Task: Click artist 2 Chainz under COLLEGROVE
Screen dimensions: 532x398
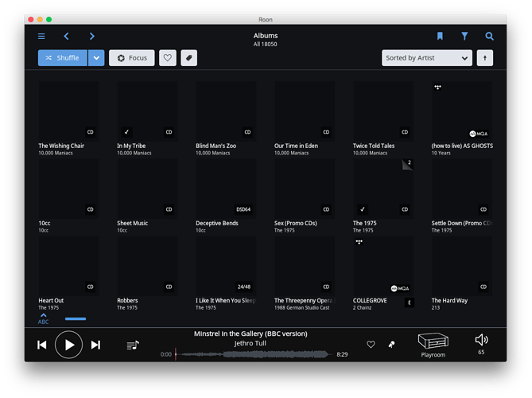Action: coord(362,308)
